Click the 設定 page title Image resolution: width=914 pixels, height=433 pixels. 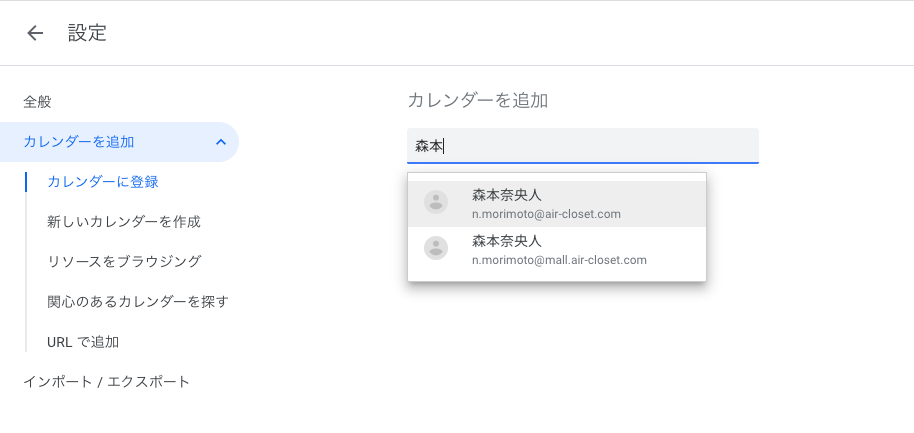[87, 33]
